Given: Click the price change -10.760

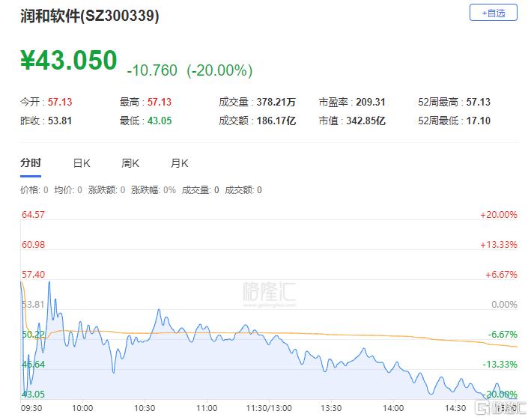Looking at the screenshot, I should coord(152,70).
